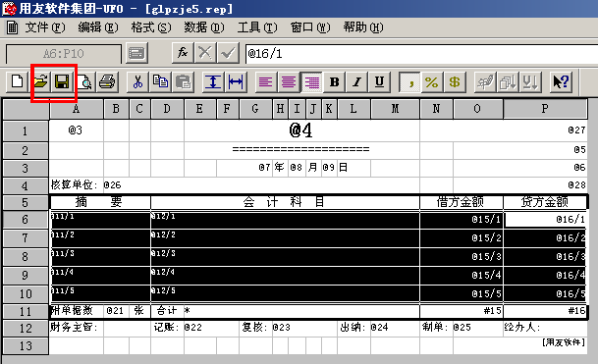
Task: Click the 会计科目 header cell
Action: point(286,202)
